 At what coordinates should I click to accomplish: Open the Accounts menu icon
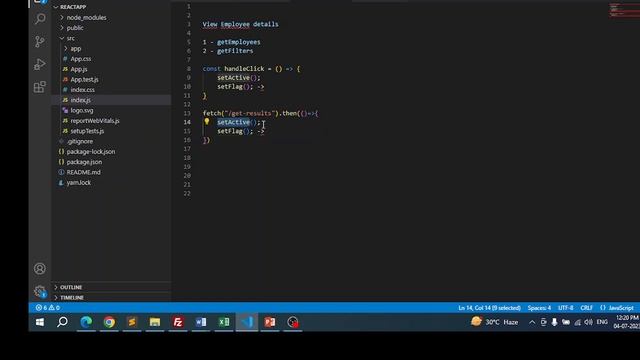pyautogui.click(x=40, y=269)
